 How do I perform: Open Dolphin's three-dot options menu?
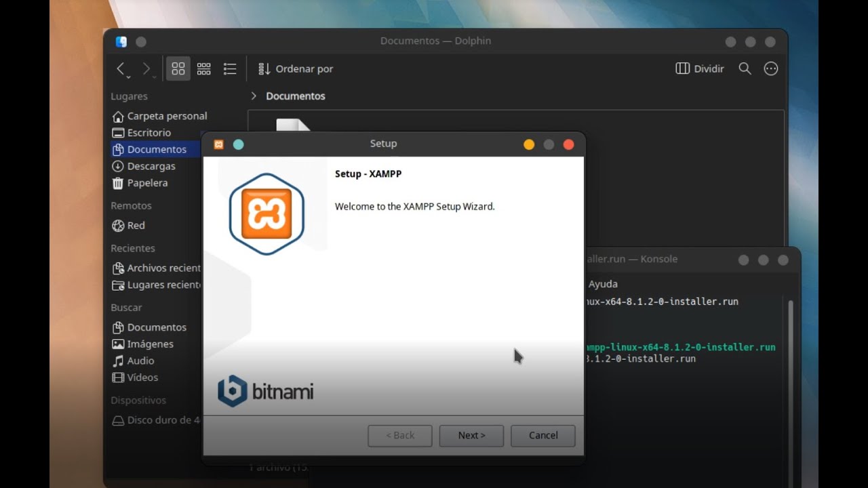tap(771, 68)
